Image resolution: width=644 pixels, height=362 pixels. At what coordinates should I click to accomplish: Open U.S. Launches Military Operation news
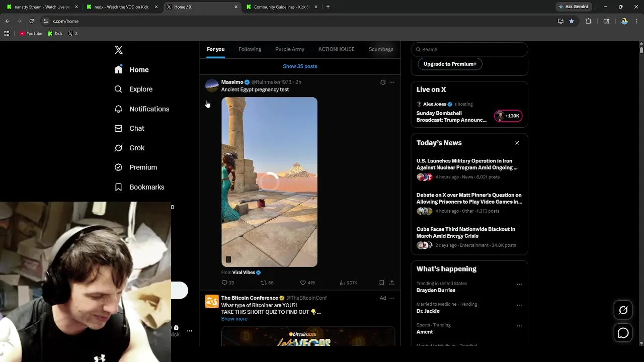point(467,164)
